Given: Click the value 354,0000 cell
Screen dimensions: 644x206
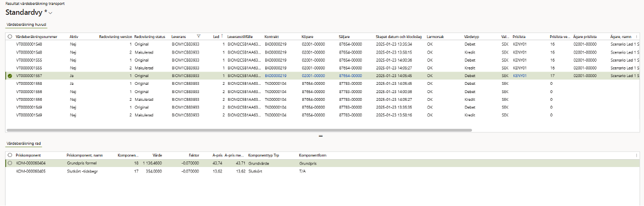Looking at the screenshot, I should [x=154, y=171].
